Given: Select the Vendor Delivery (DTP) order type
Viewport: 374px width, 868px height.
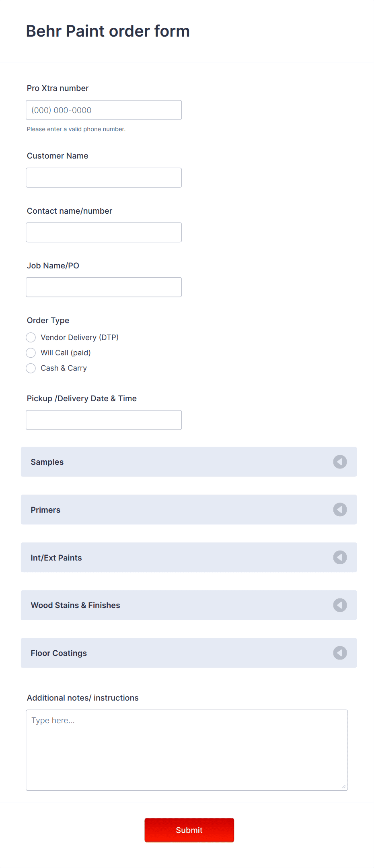Looking at the screenshot, I should point(31,337).
